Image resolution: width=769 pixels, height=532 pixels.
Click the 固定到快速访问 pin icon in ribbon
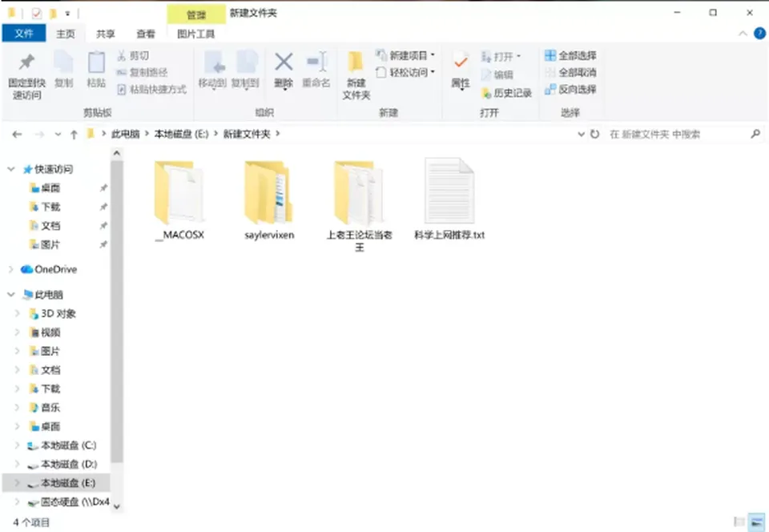tap(26, 62)
